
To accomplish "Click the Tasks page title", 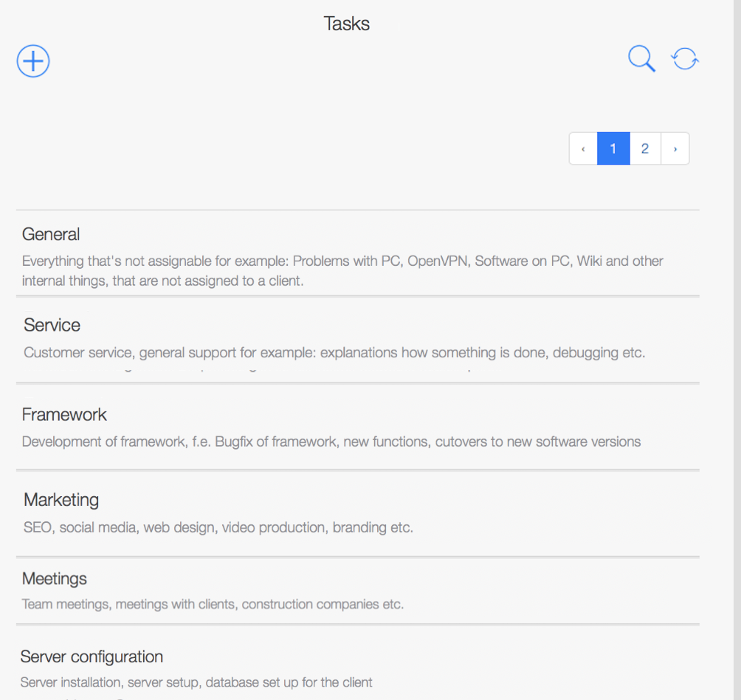I will (346, 23).
